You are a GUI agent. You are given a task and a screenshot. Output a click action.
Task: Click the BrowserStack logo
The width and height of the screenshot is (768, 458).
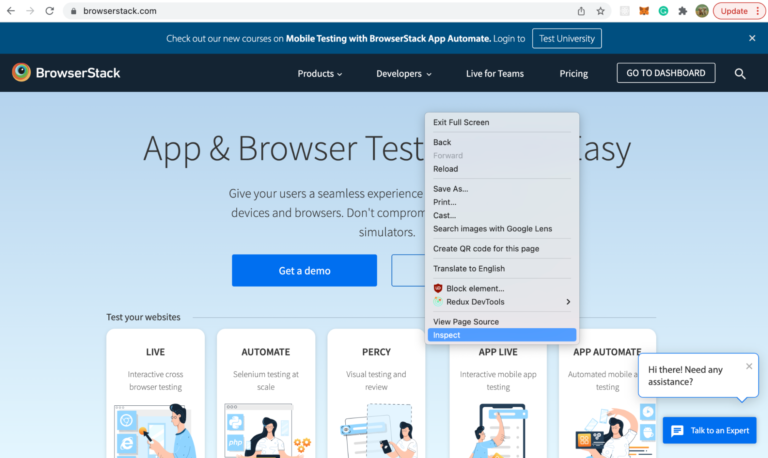(66, 72)
